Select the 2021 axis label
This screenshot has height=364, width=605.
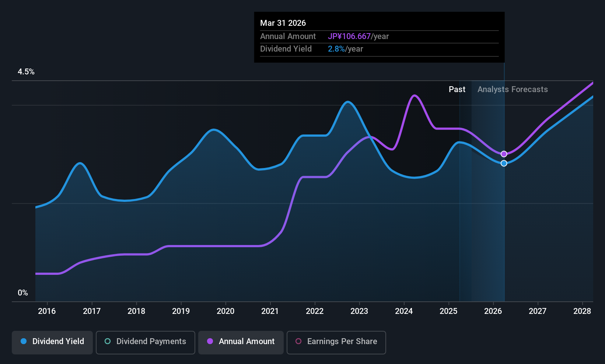click(270, 311)
